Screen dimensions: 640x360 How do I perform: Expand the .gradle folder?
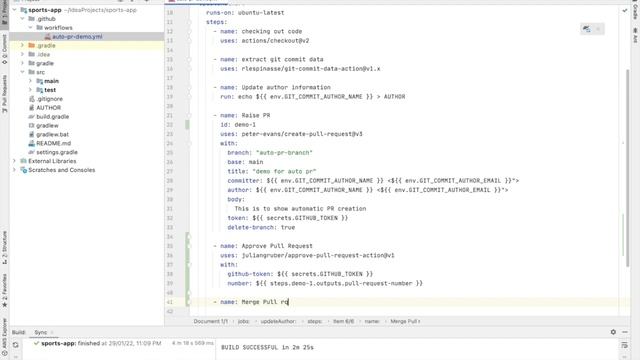[x=23, y=46]
